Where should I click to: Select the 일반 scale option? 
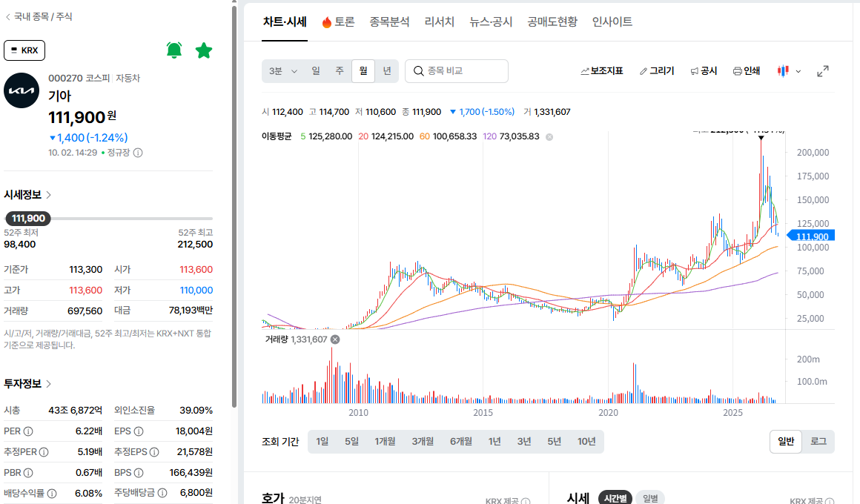[786, 442]
